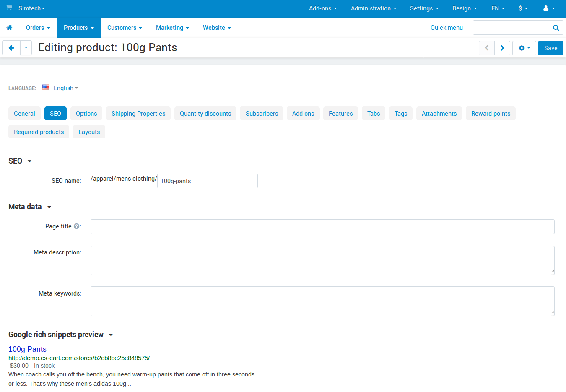Open the Attachments tab
The image size is (566, 392).
click(439, 114)
